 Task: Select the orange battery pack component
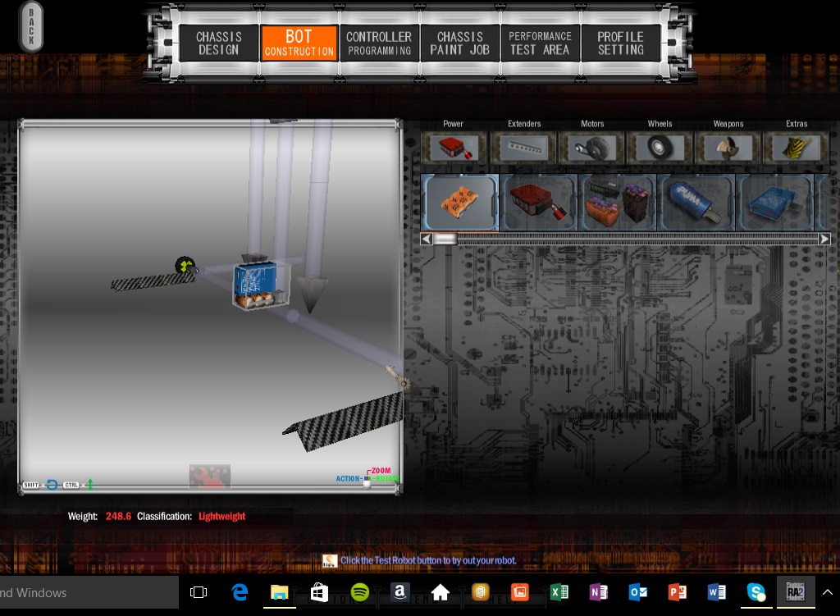[460, 203]
